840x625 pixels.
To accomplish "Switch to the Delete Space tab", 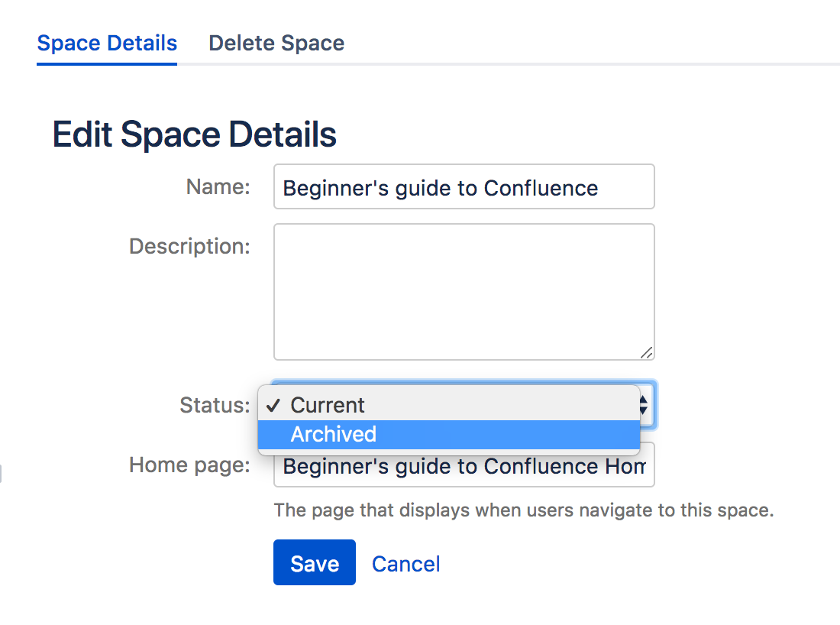I will [x=276, y=43].
